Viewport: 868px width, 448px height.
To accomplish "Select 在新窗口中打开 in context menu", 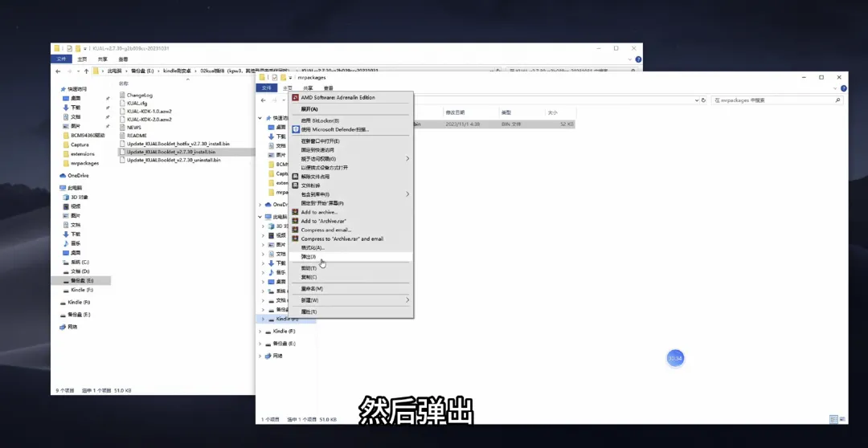I will pyautogui.click(x=351, y=141).
